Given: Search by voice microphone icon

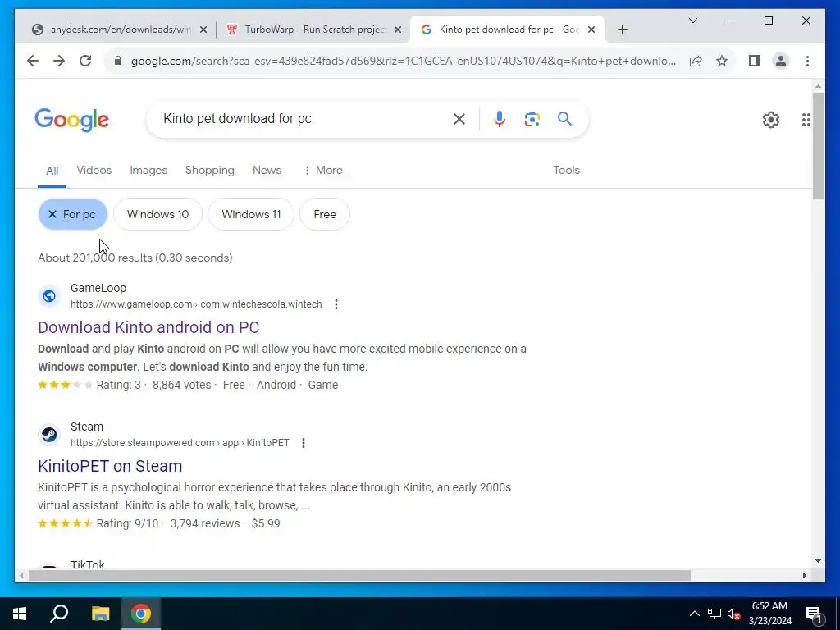Looking at the screenshot, I should coord(500,119).
